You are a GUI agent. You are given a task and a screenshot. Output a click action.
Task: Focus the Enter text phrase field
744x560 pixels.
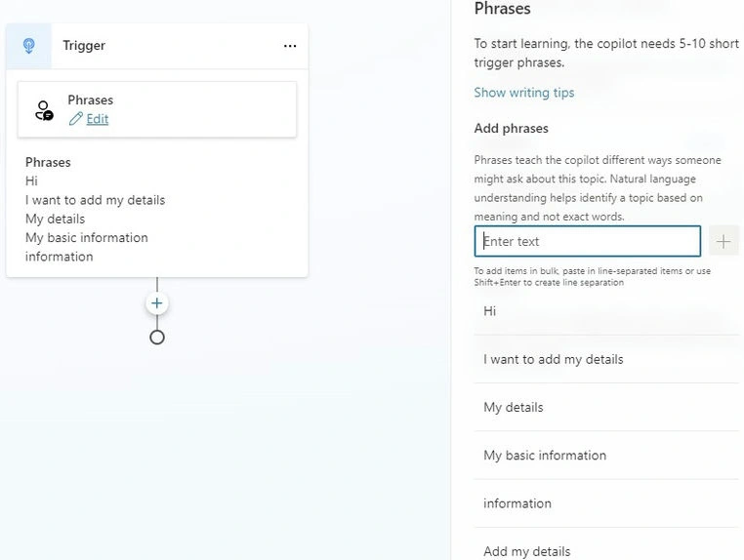tap(588, 241)
